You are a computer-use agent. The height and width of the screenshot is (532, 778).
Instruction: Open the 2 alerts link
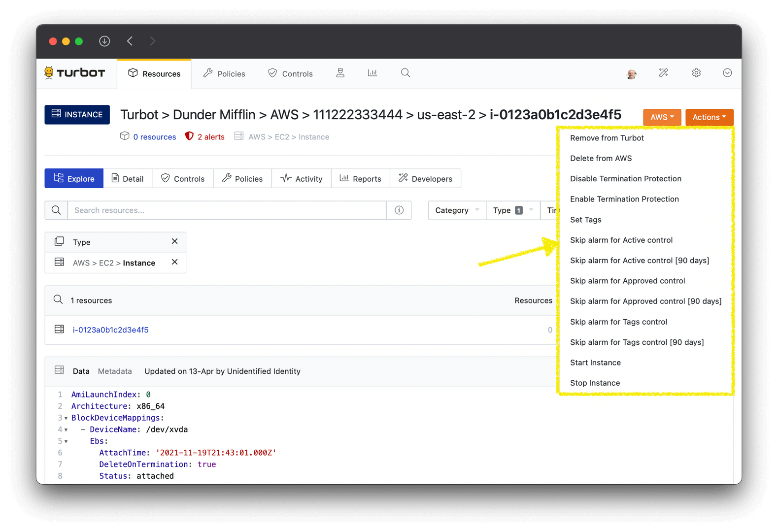tap(211, 137)
